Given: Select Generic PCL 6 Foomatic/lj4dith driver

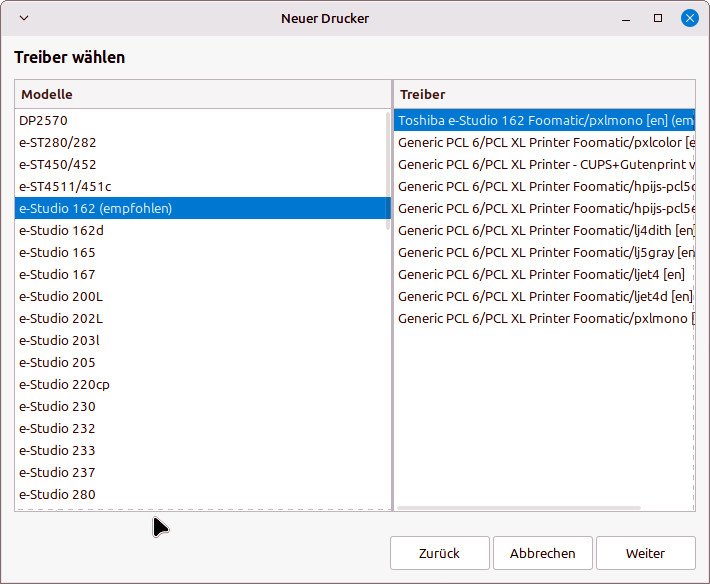Looking at the screenshot, I should pos(544,230).
